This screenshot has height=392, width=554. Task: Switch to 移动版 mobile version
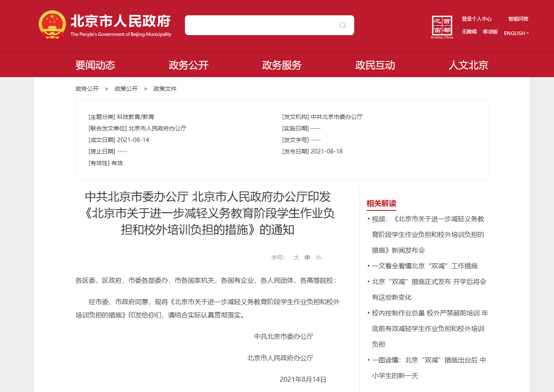(x=490, y=32)
